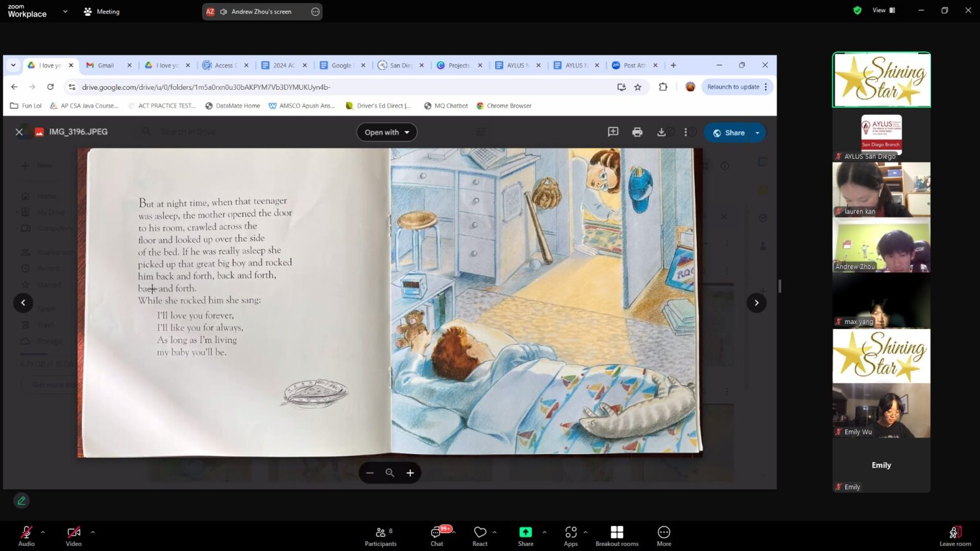Screen dimensions: 980x551
Task: Click the Drive URL address bar
Action: 345,87
